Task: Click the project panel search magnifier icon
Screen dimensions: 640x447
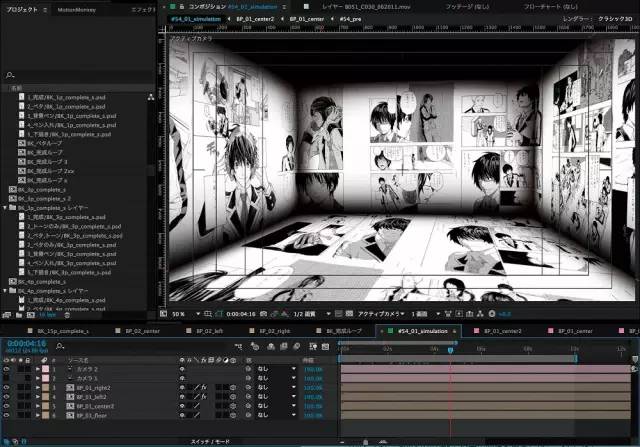Action: coord(10,75)
